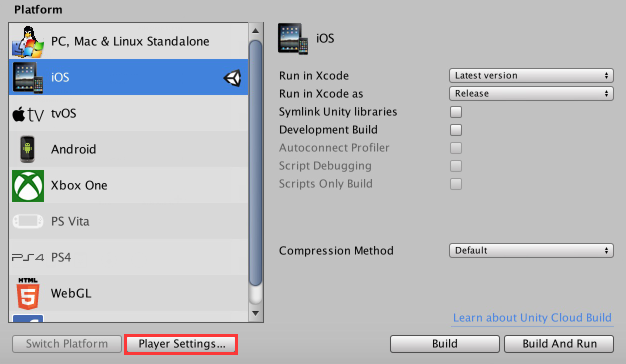Viewport: 626px width, 364px height.
Task: Select the HTML5 WebGL icon
Action: click(x=28, y=294)
